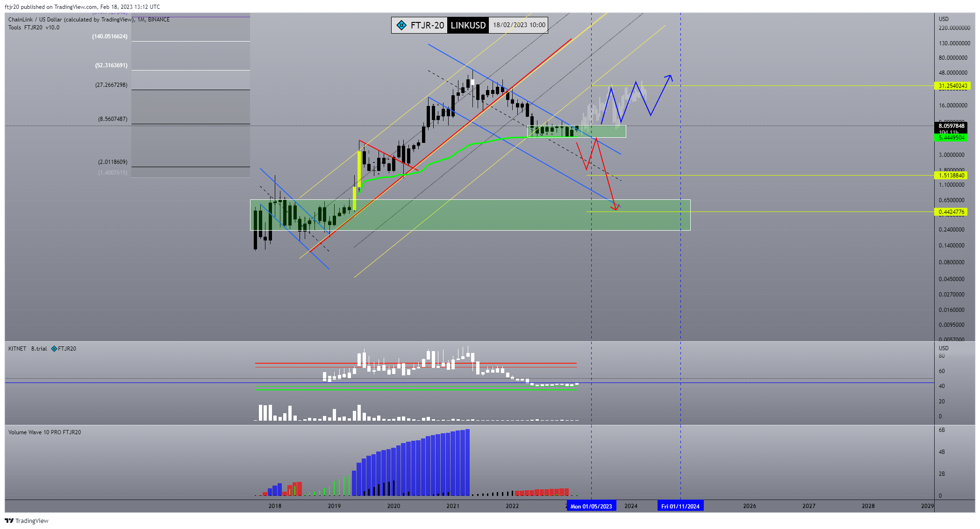Click the 20 level on KITNET axis

pyautogui.click(x=942, y=402)
